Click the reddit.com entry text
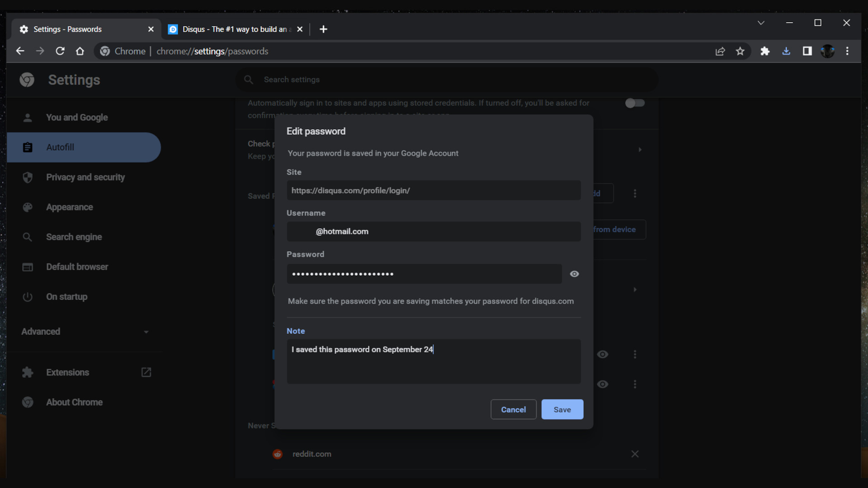This screenshot has height=488, width=868. click(311, 454)
